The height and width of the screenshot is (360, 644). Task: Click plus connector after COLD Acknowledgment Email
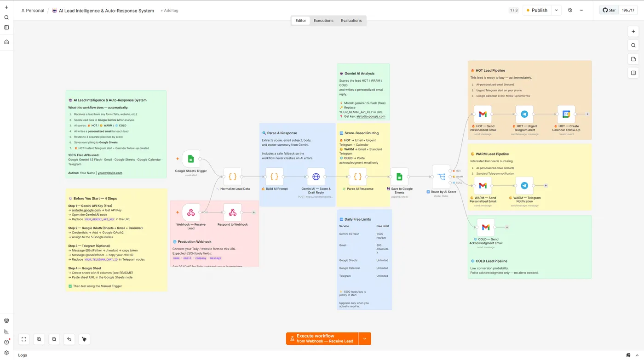[x=507, y=227]
